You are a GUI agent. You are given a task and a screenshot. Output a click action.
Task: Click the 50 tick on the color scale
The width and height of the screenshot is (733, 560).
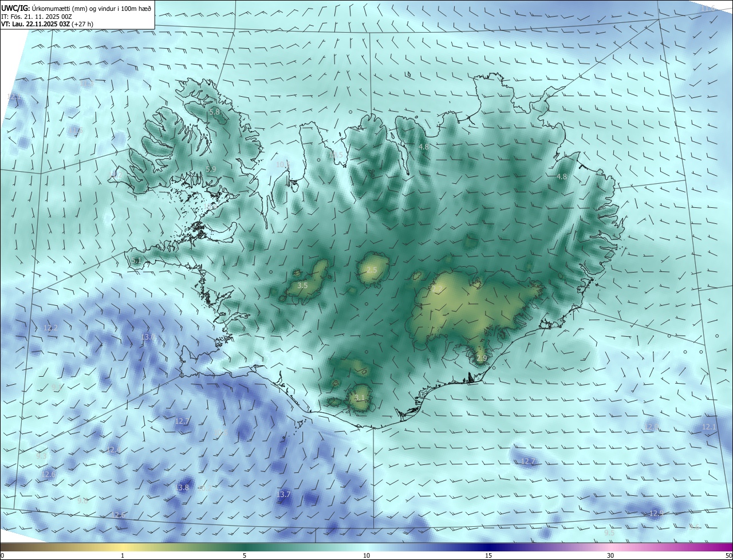click(728, 555)
